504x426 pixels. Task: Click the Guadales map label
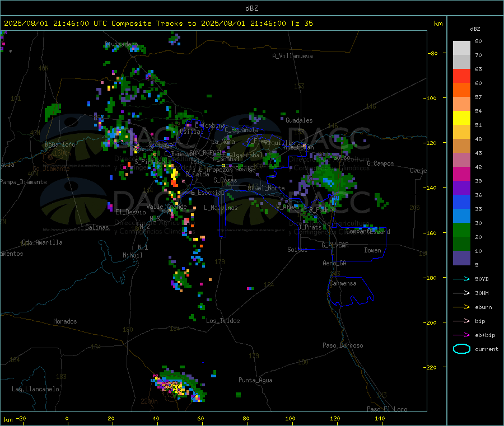click(299, 120)
